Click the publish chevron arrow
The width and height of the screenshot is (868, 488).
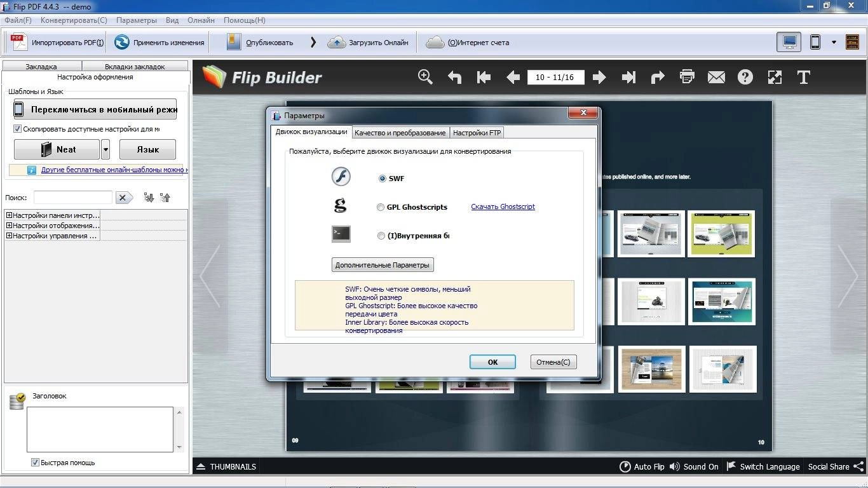pyautogui.click(x=313, y=43)
